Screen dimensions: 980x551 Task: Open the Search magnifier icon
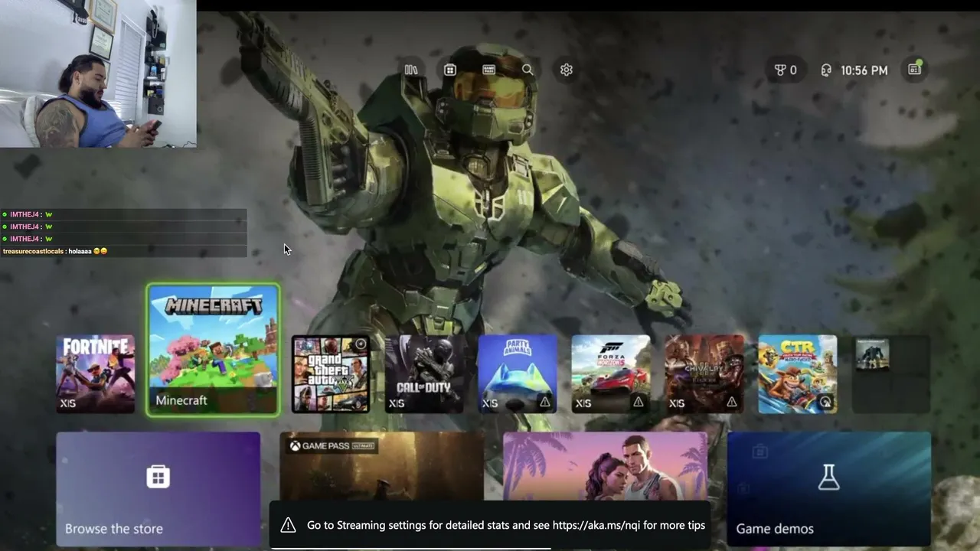coord(528,70)
